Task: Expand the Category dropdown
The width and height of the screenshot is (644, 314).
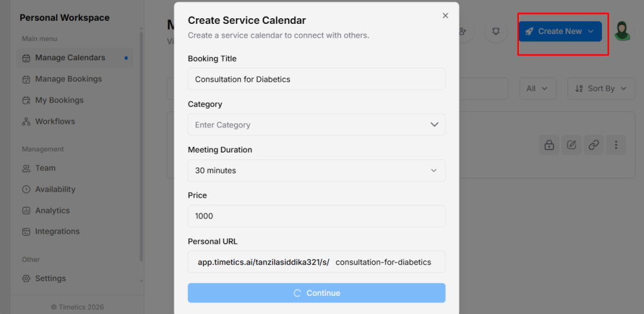Action: [x=316, y=124]
